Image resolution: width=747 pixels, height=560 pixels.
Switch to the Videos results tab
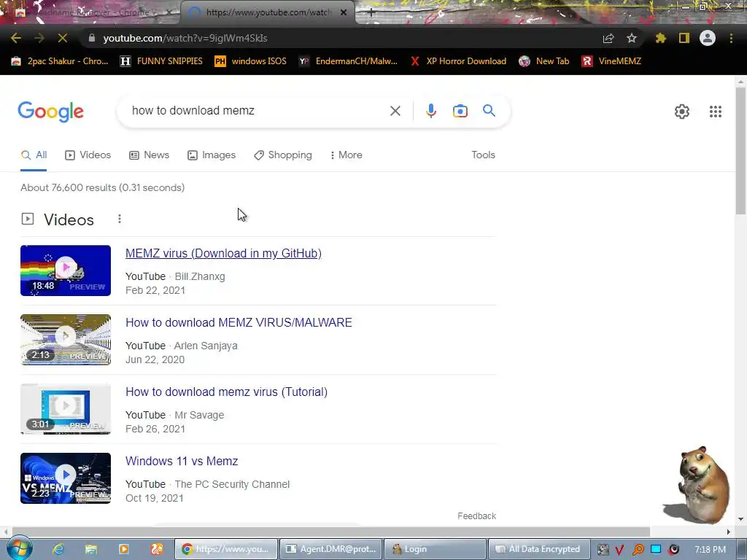point(88,155)
